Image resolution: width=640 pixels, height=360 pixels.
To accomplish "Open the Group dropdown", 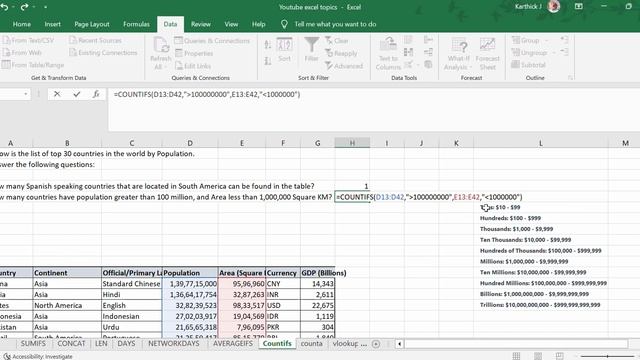I will (530, 40).
